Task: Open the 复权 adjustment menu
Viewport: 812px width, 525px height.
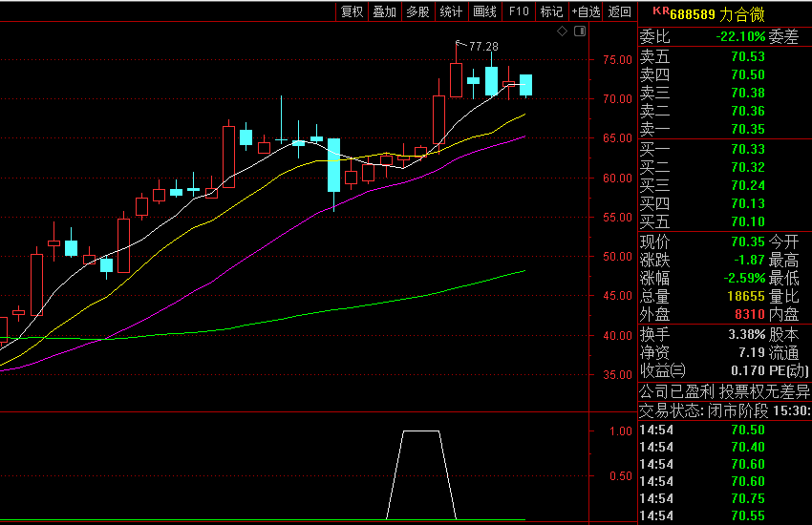Action: 352,11
